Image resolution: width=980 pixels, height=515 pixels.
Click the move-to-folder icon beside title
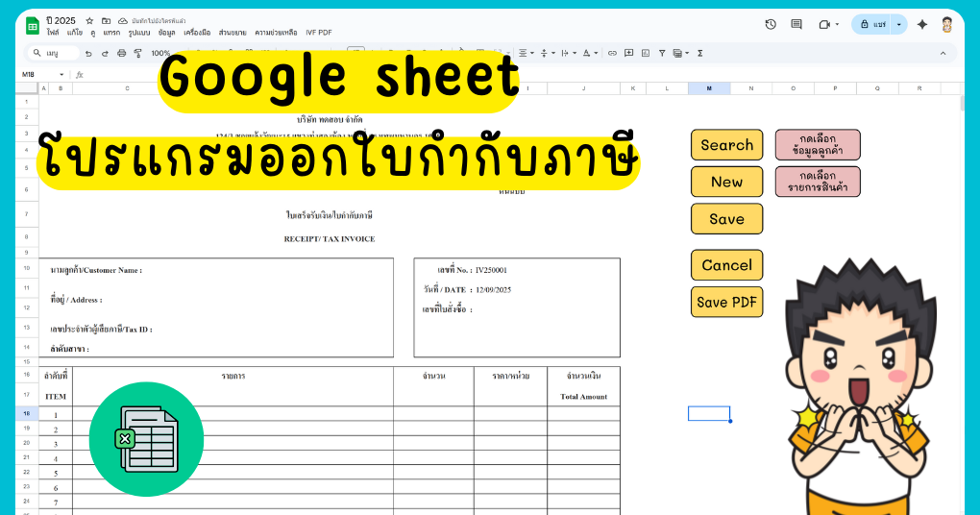click(107, 20)
